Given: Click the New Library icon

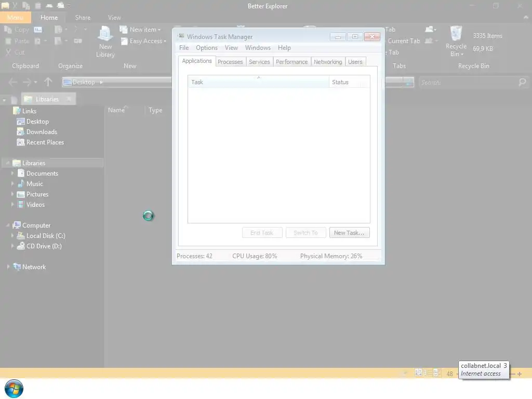Looking at the screenshot, I should point(105,34).
